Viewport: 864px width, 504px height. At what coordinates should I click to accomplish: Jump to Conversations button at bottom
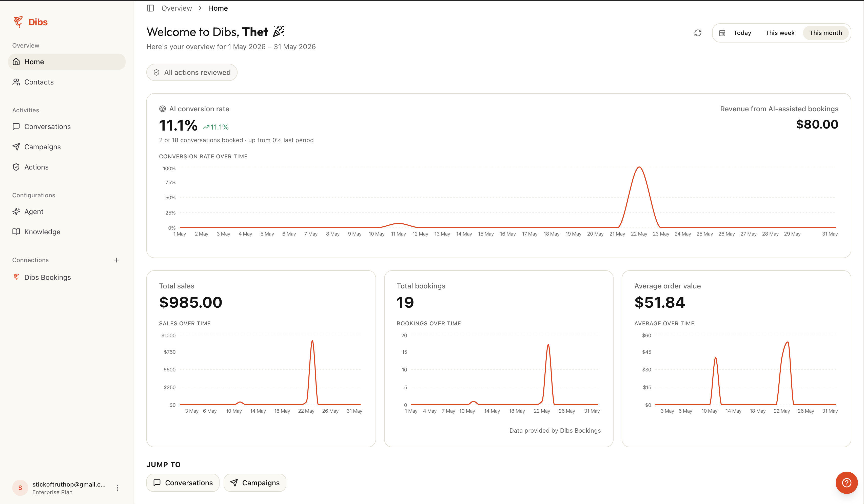tap(183, 483)
